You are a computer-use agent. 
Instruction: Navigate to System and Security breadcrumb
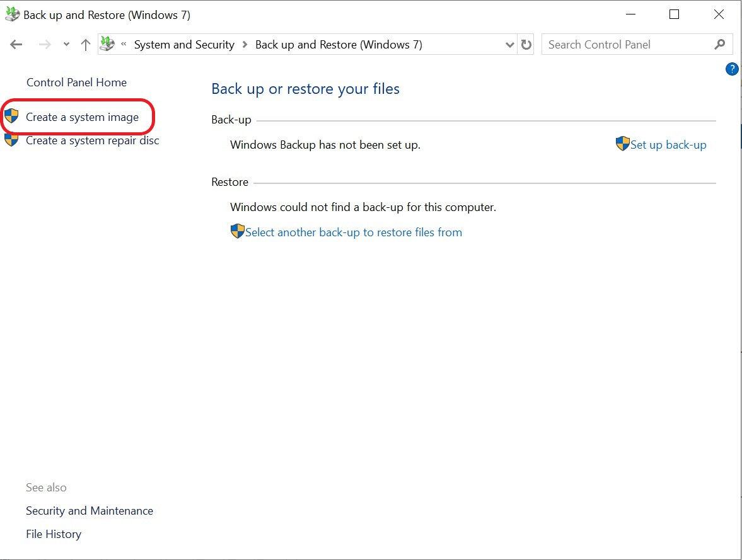coord(184,45)
